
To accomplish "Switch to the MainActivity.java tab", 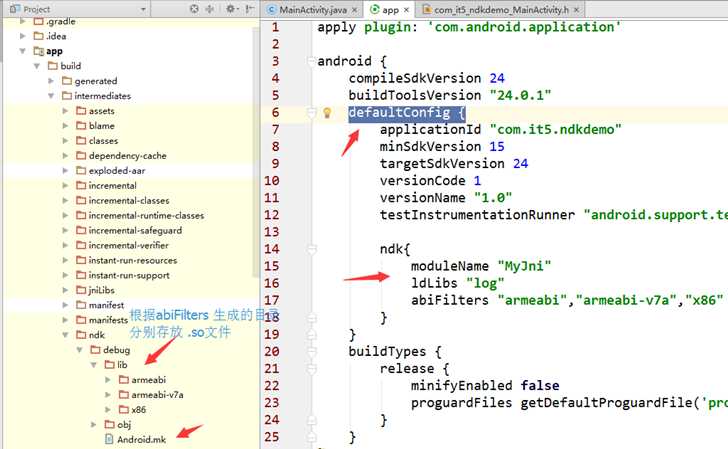I will click(312, 9).
